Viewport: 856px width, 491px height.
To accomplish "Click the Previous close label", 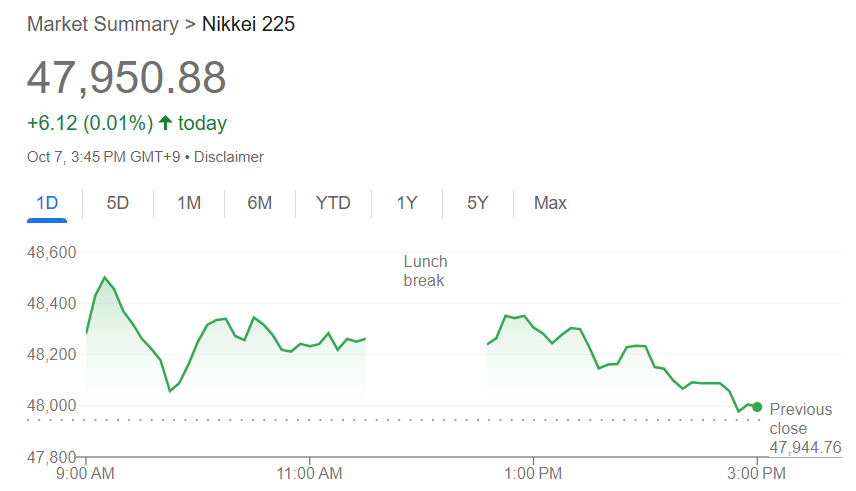I will click(x=800, y=419).
